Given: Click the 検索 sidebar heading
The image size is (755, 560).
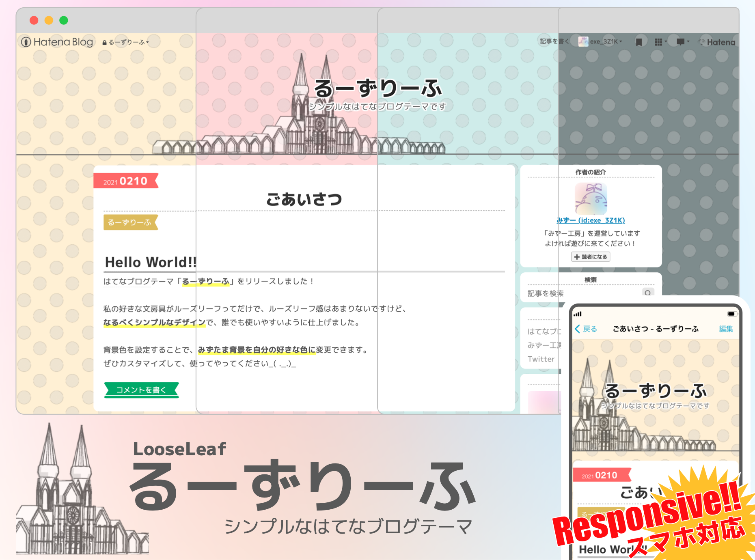Looking at the screenshot, I should coord(591,280).
